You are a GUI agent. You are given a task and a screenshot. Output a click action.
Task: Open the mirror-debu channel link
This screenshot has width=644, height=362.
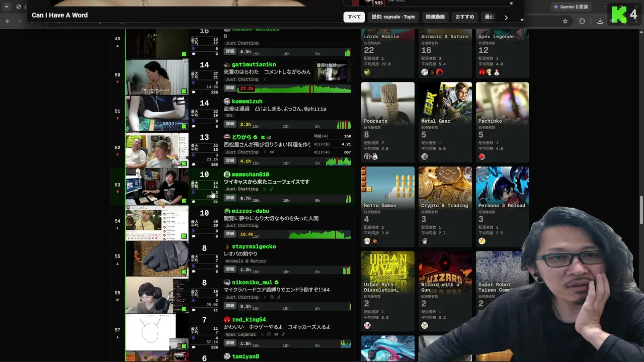point(250,211)
